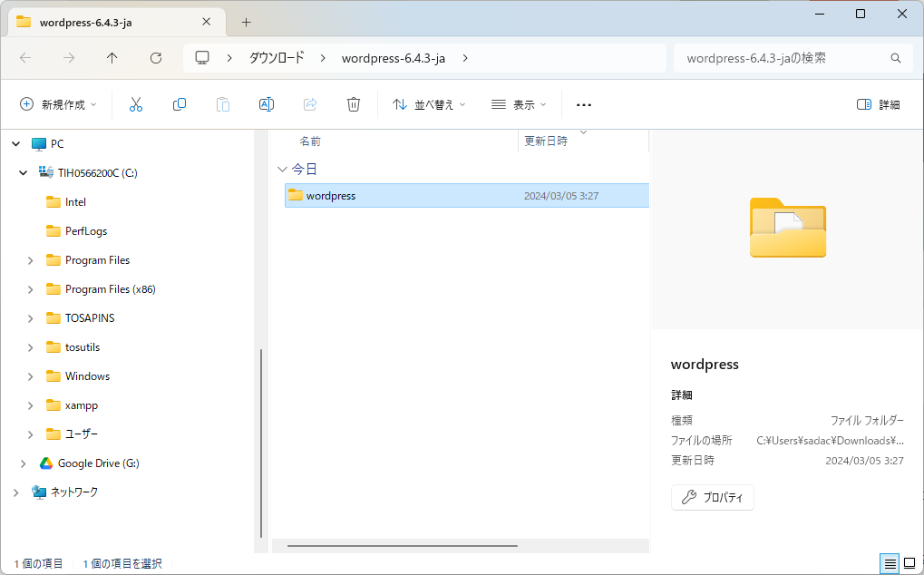Refresh the folder view
The image size is (924, 575).
click(x=156, y=58)
